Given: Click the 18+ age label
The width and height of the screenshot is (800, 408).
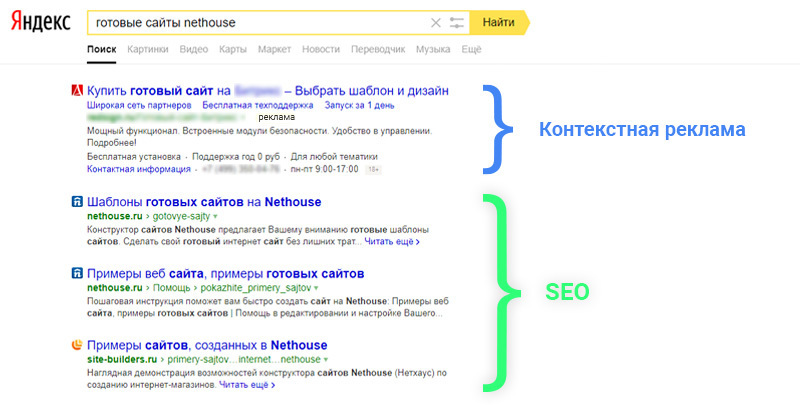Looking at the screenshot, I should tap(373, 169).
